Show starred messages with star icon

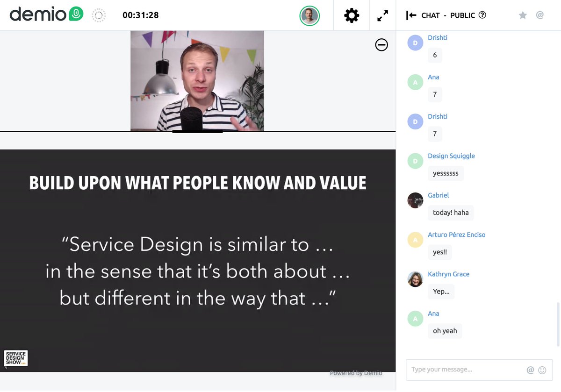click(523, 15)
